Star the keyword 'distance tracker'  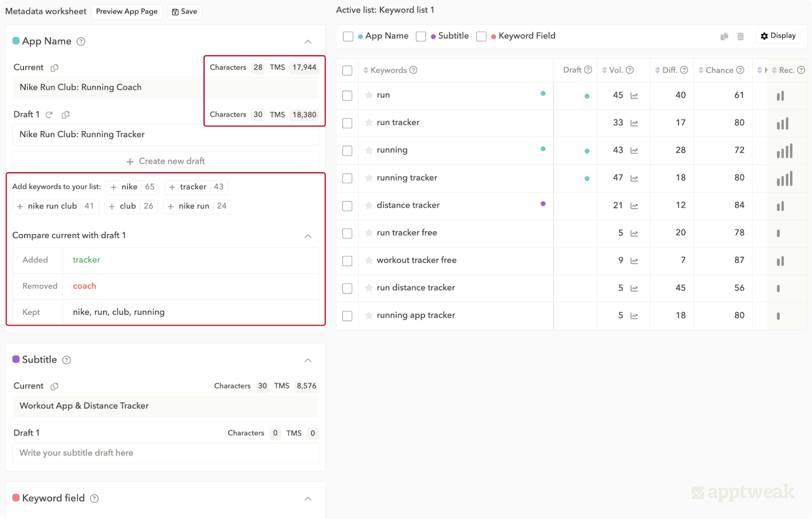pyautogui.click(x=369, y=205)
